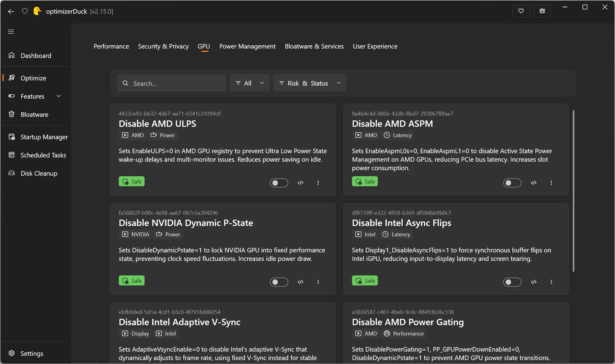Click the Intel tag on Async Flips card
The image size is (615, 364).
click(365, 234)
